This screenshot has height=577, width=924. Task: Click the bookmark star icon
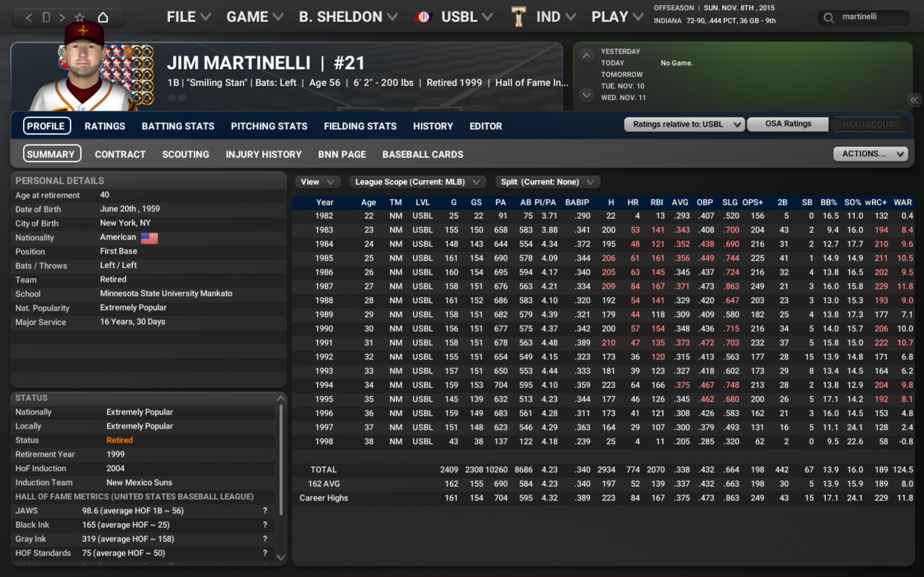79,18
